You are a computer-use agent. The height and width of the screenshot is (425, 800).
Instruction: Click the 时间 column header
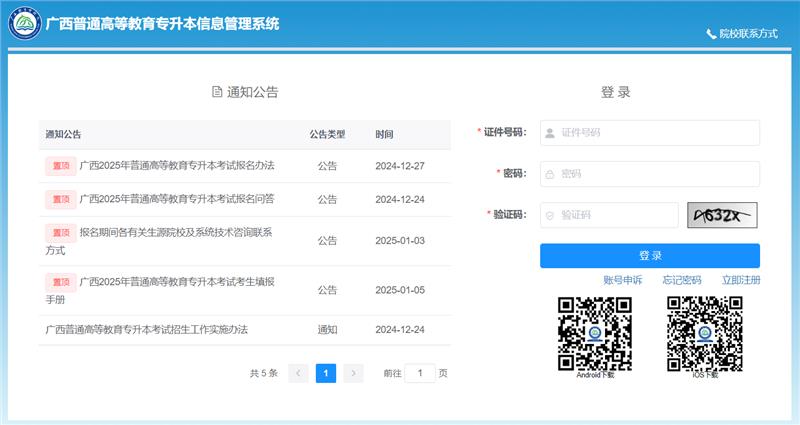384,134
